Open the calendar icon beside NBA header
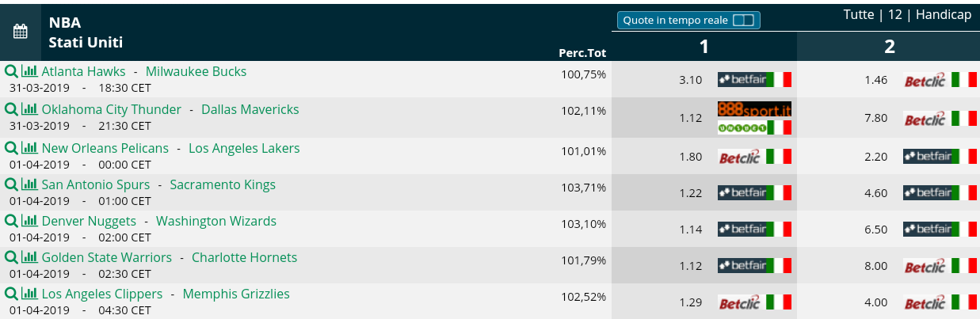The height and width of the screenshot is (319, 980). coord(21,32)
